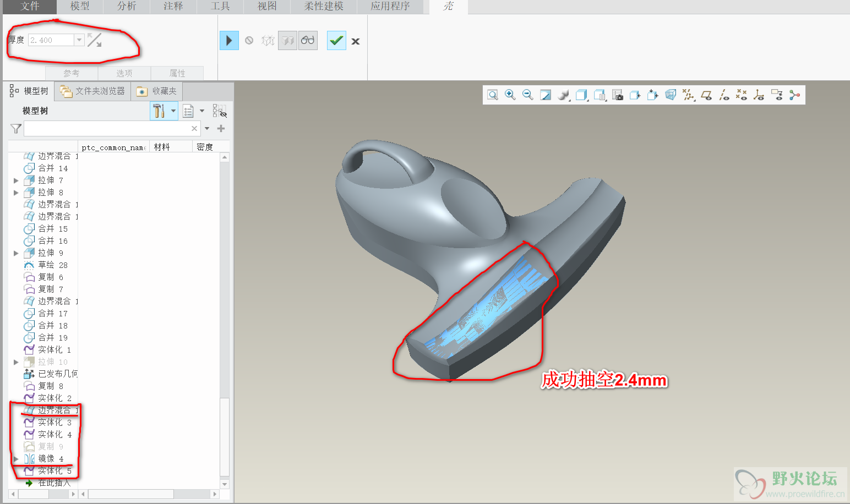Cancel the shell feature with X
The height and width of the screenshot is (504, 850).
point(356,41)
